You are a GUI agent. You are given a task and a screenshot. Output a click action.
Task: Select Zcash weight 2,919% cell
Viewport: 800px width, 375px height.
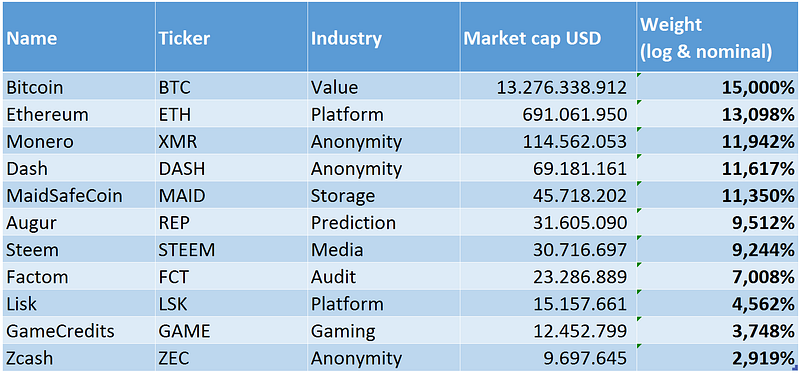click(718, 358)
